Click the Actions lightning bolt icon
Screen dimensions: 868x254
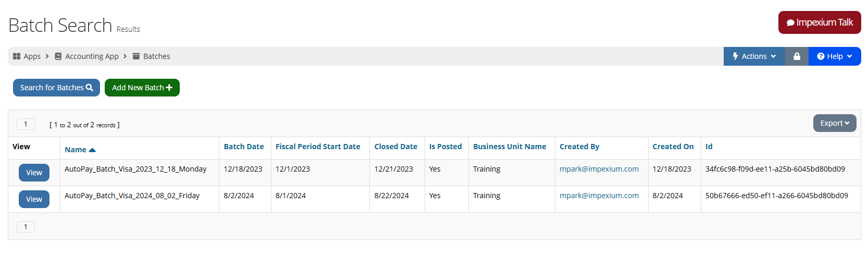tap(736, 56)
